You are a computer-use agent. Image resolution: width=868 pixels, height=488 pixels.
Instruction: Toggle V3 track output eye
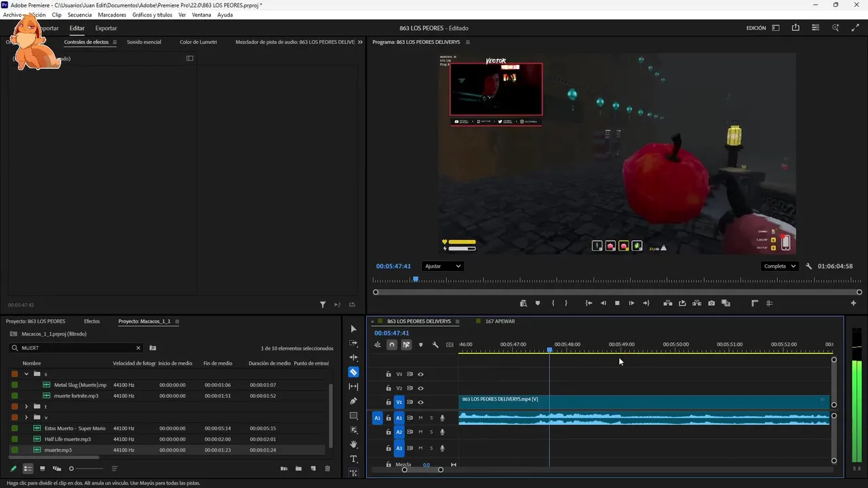click(x=420, y=374)
